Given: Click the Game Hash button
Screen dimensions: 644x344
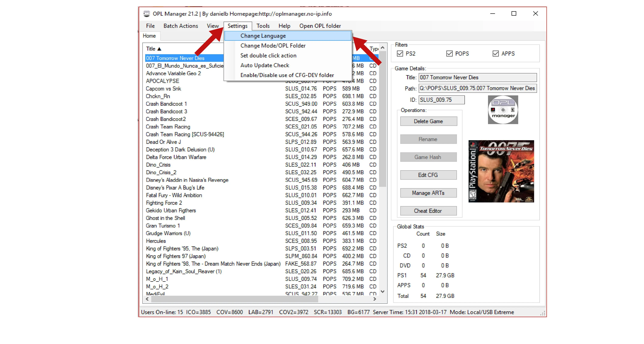Looking at the screenshot, I should (428, 157).
